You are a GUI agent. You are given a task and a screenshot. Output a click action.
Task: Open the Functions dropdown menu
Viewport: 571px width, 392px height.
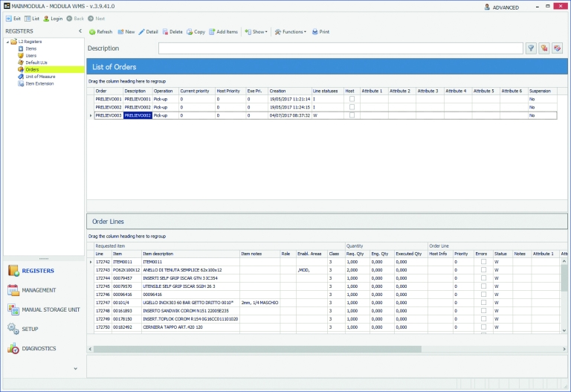[x=290, y=32]
